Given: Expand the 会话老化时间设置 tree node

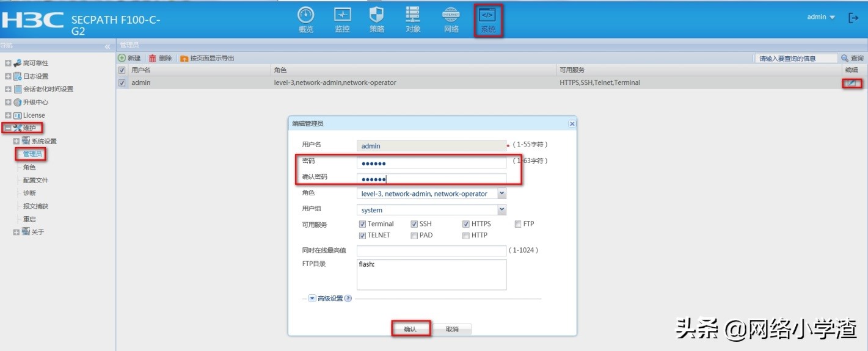Looking at the screenshot, I should [x=8, y=89].
